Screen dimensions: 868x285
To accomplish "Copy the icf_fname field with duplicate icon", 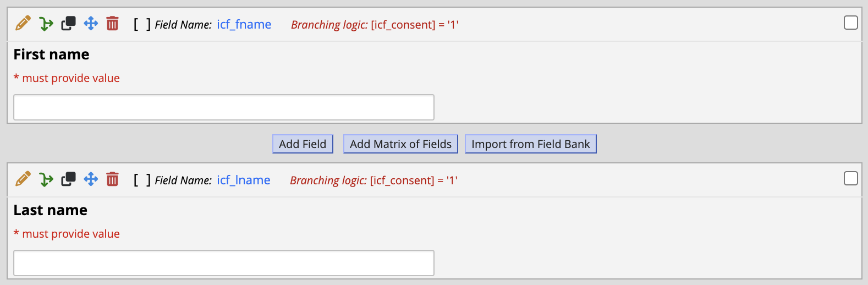I will click(x=68, y=24).
